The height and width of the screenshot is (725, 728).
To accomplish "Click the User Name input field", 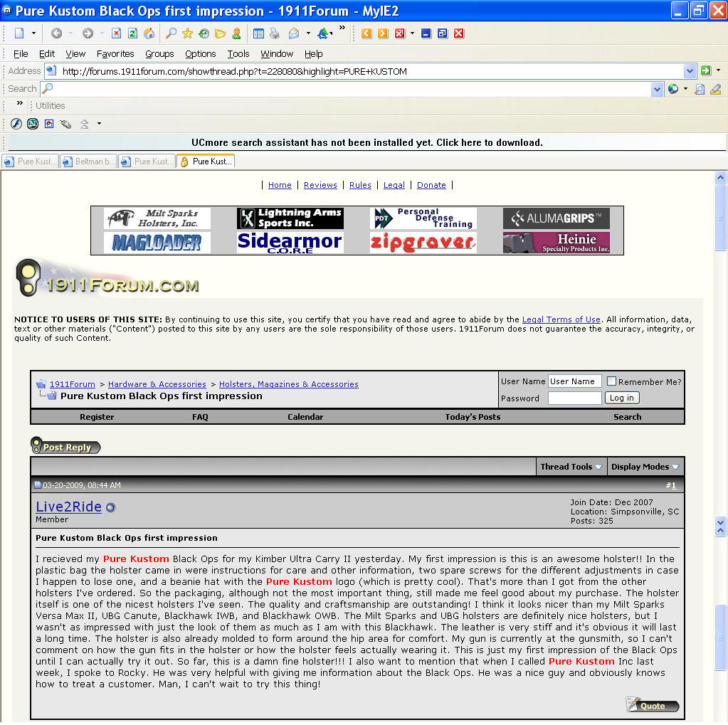I will 575,381.
